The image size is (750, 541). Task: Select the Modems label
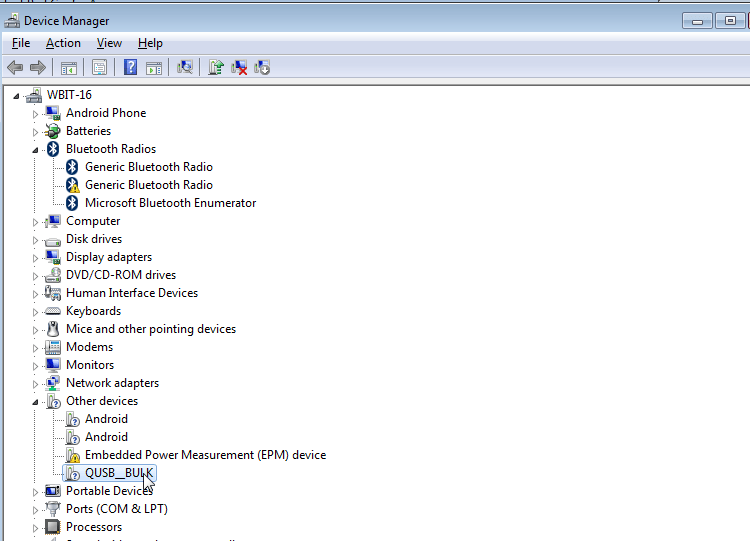coord(89,347)
